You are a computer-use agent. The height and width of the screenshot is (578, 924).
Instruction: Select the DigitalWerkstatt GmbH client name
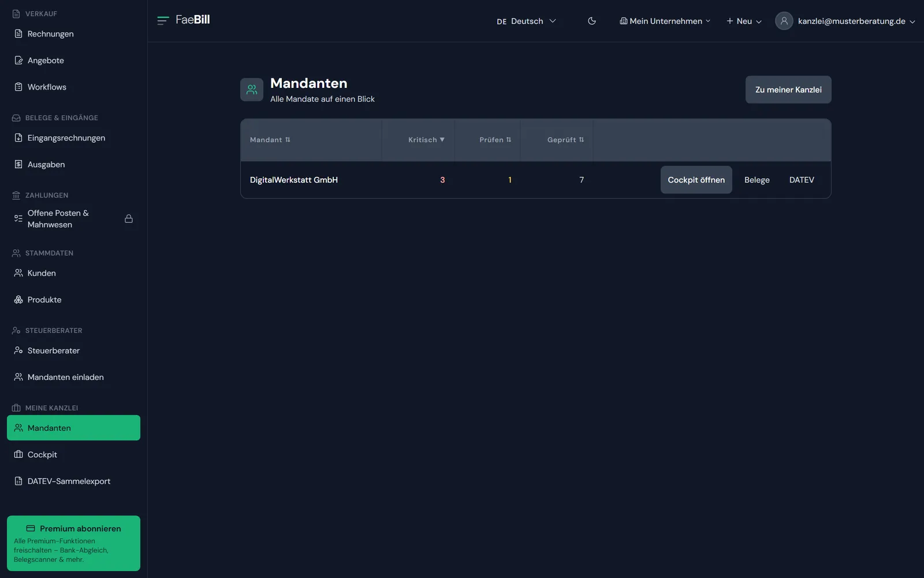click(294, 180)
